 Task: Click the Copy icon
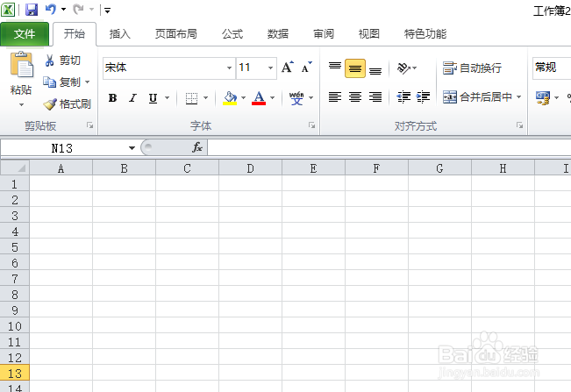(x=49, y=82)
